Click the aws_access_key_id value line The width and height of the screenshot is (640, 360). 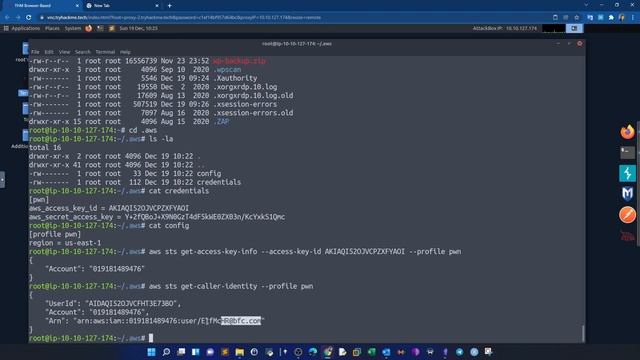point(109,208)
